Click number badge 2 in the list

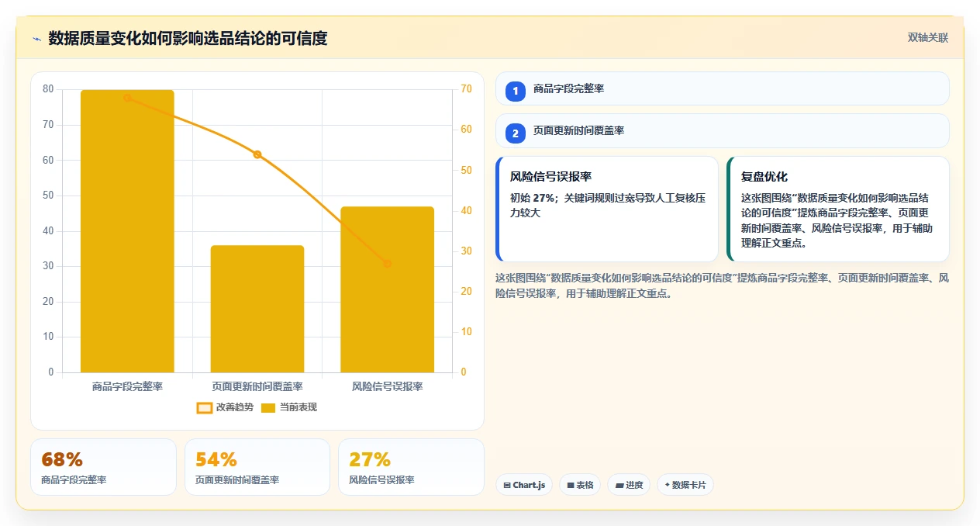pos(515,133)
